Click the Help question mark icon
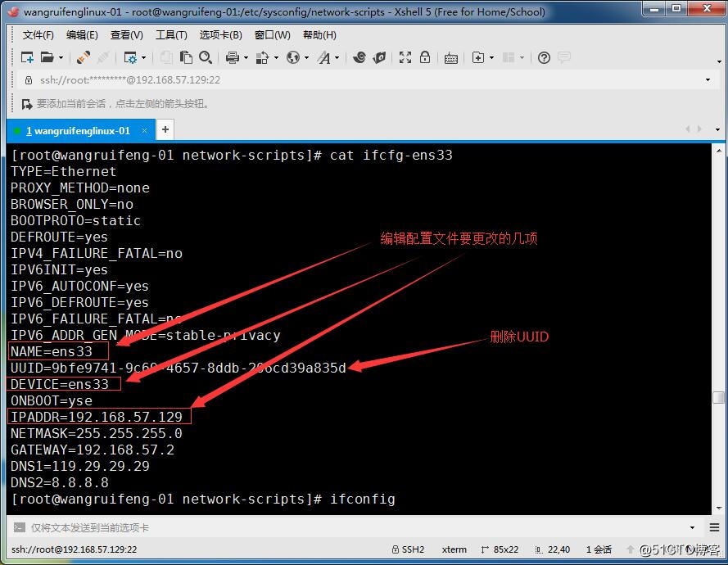Screen dimensions: 728x565 point(544,57)
